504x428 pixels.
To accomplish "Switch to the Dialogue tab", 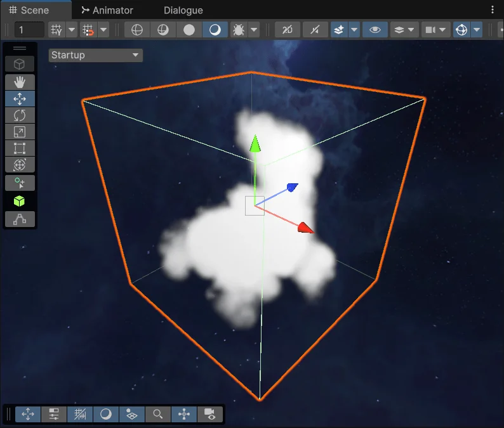I will point(183,10).
